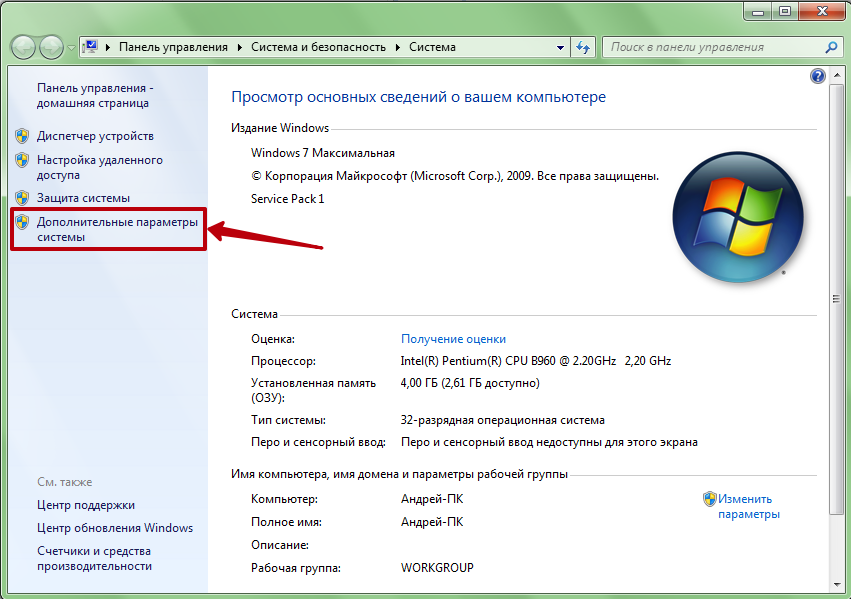851x599 pixels.
Task: Click the Система breadcrumb item
Action: click(432, 47)
